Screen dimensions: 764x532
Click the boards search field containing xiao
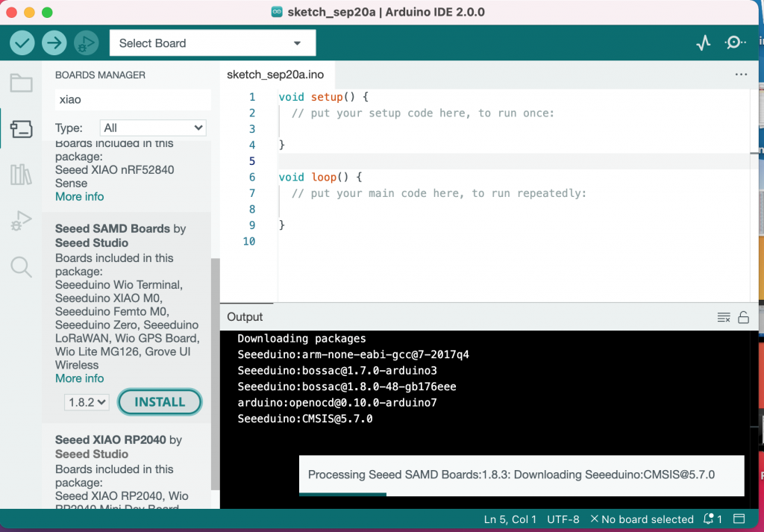[x=133, y=100]
